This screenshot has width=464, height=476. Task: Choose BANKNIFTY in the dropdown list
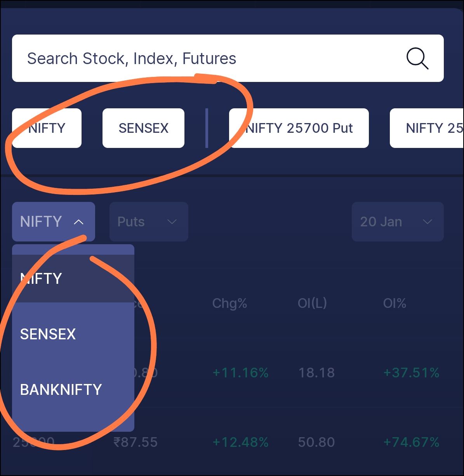73,389
